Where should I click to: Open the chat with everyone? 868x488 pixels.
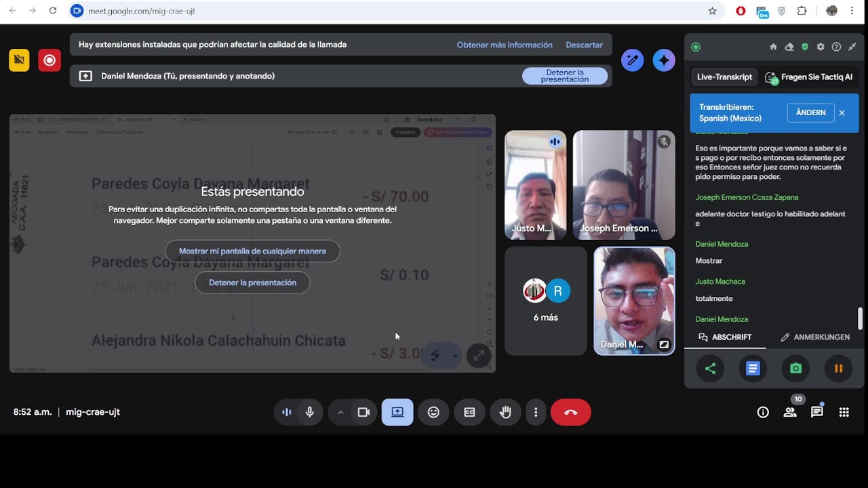point(817,412)
